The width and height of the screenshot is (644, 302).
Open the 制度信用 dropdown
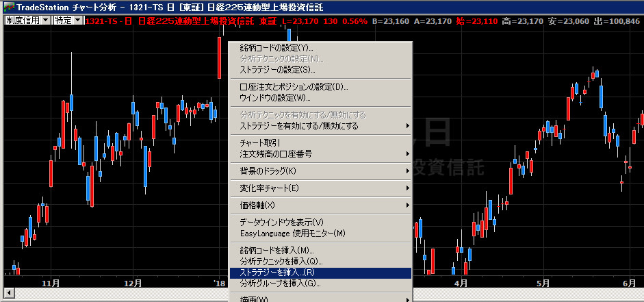tap(27, 21)
